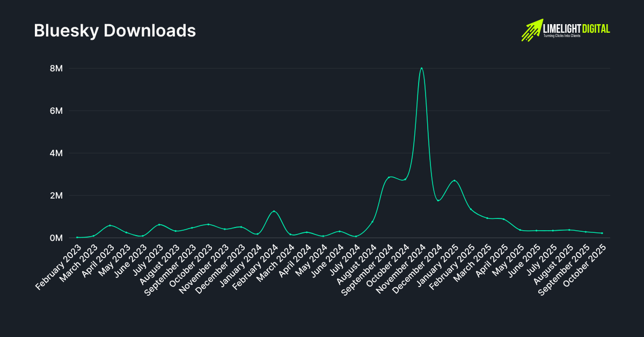This screenshot has height=337, width=644.
Task: Click the "February 2023" x-axis label
Action: click(x=59, y=266)
